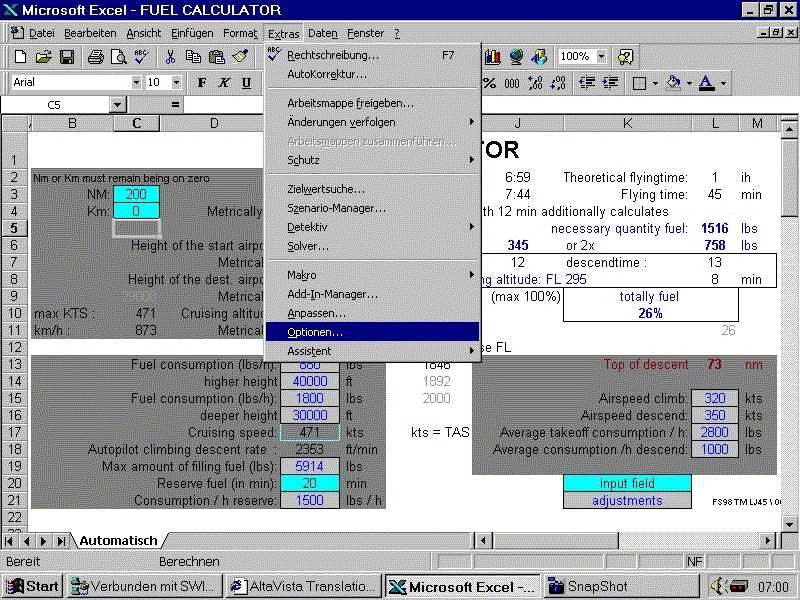Click the Windows Start button
This screenshot has height=600, width=800.
pyautogui.click(x=32, y=586)
